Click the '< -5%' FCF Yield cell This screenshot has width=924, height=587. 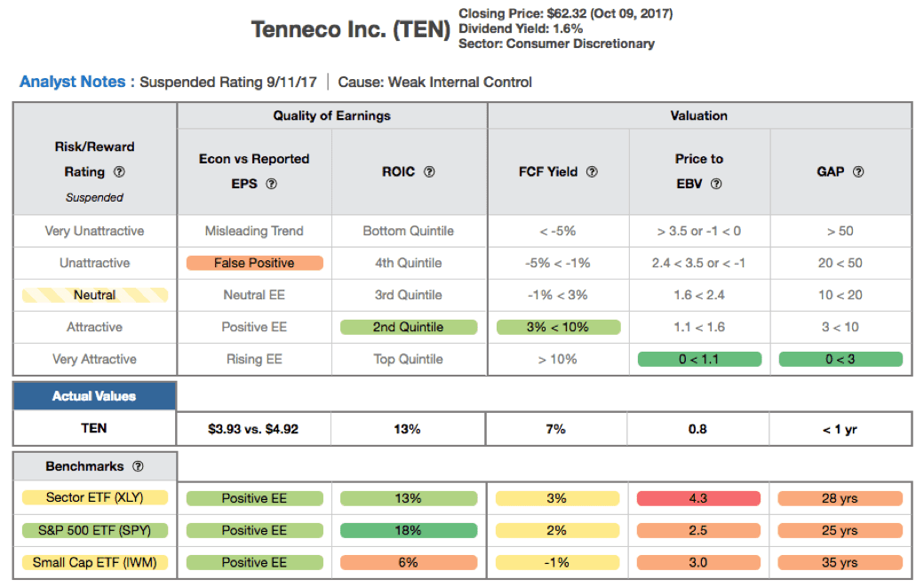click(557, 231)
